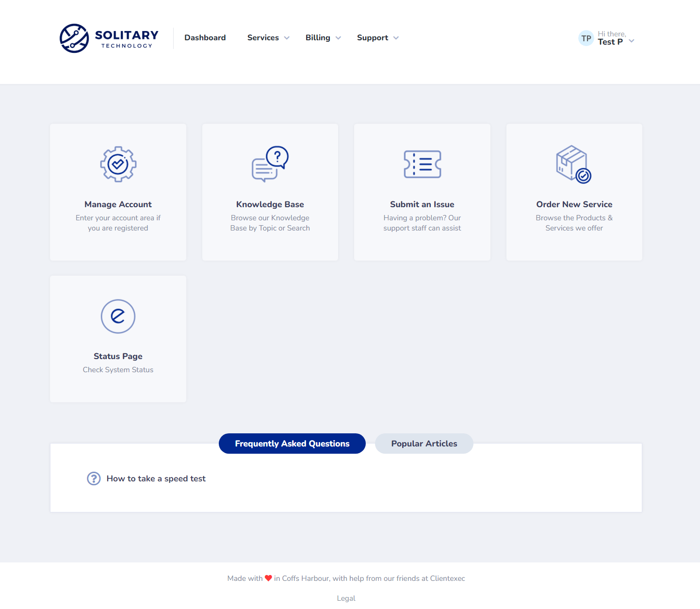Click the Status Page circular e icon
Image resolution: width=700 pixels, height=609 pixels.
point(118,316)
